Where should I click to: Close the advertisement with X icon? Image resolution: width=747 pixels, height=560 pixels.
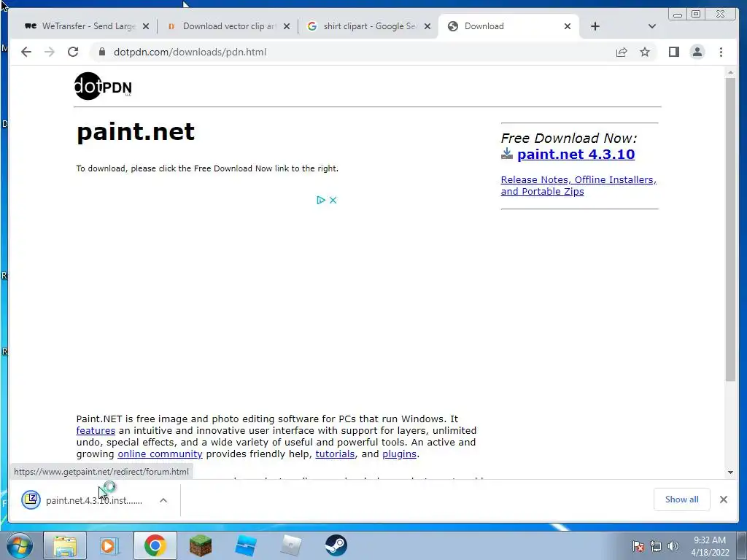tap(333, 200)
